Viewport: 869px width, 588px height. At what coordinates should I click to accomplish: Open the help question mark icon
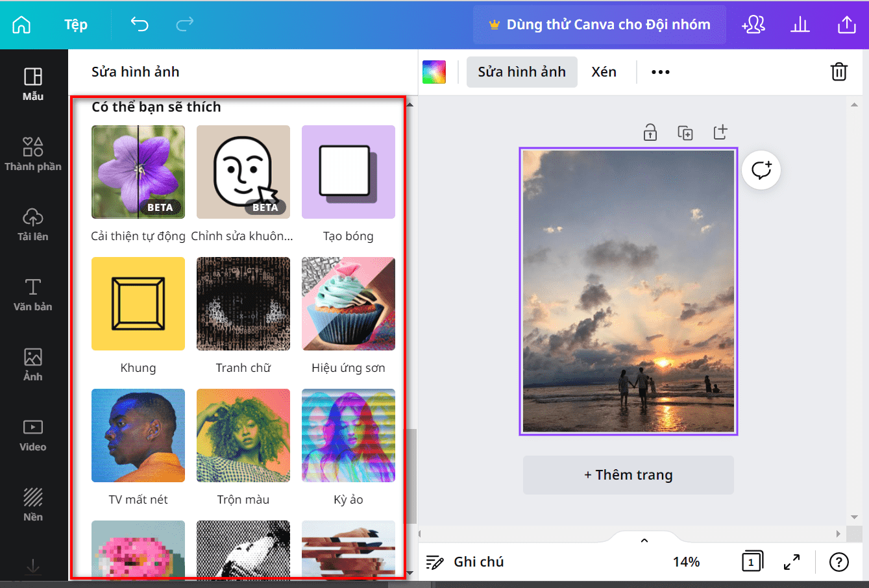(839, 562)
